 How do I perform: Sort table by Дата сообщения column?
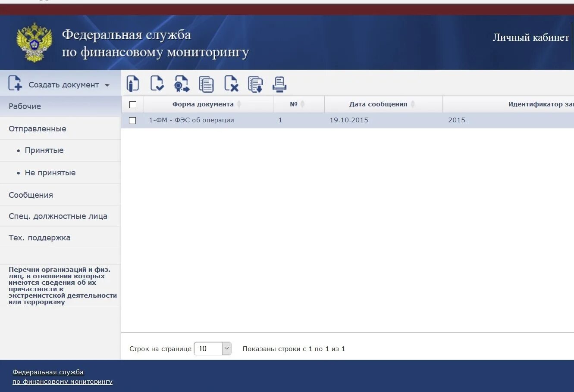tap(413, 104)
